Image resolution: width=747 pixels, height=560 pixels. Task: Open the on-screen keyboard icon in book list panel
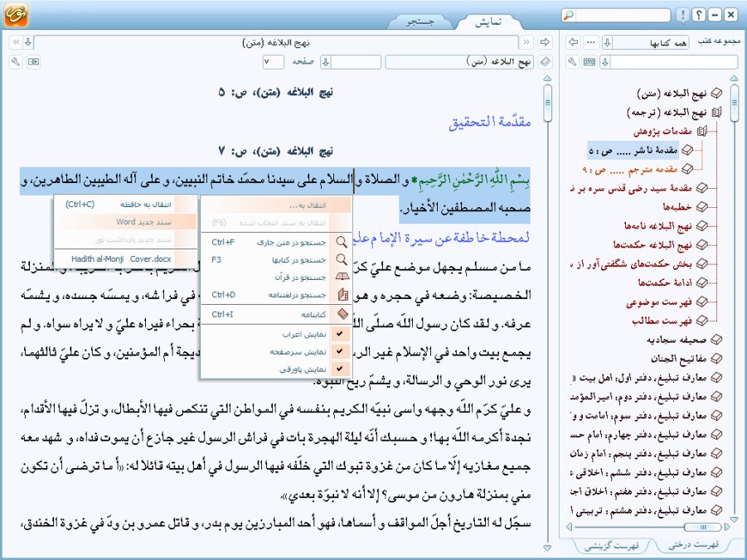[x=589, y=61]
